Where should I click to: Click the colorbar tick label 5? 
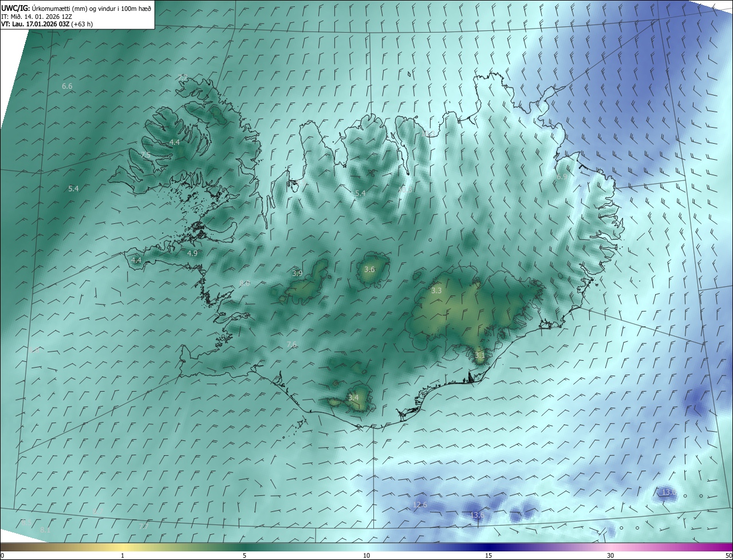click(245, 555)
